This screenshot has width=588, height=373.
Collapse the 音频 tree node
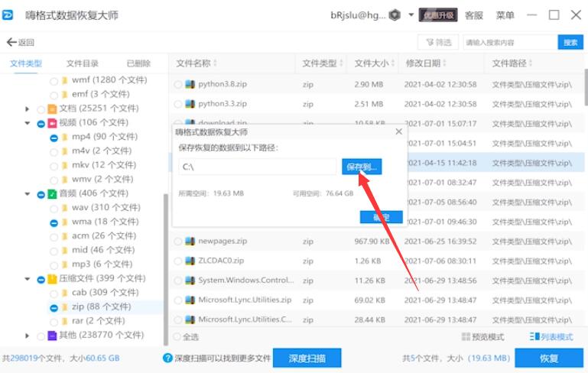[27, 194]
